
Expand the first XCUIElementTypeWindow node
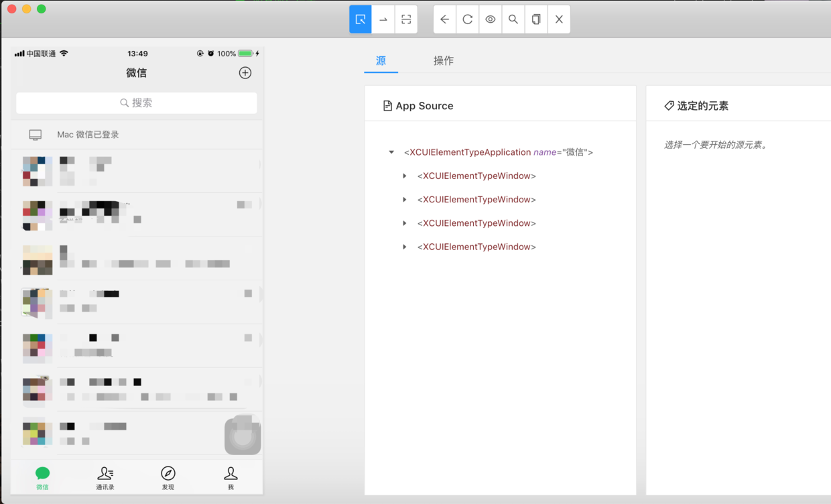coord(405,176)
